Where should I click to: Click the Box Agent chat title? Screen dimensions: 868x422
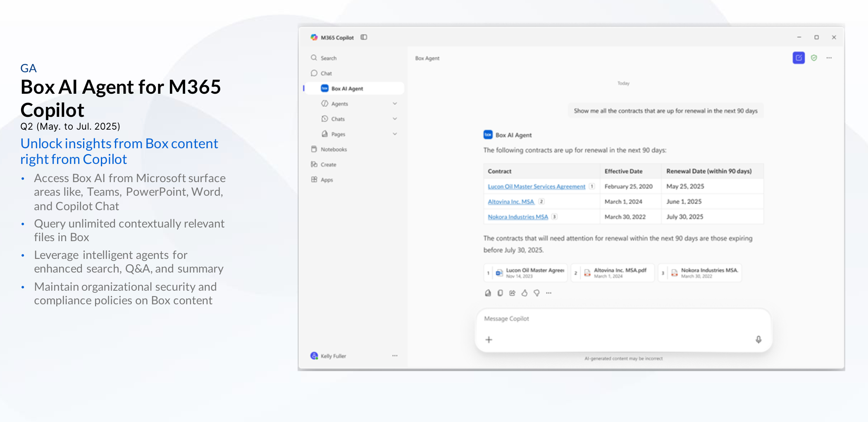coord(427,58)
